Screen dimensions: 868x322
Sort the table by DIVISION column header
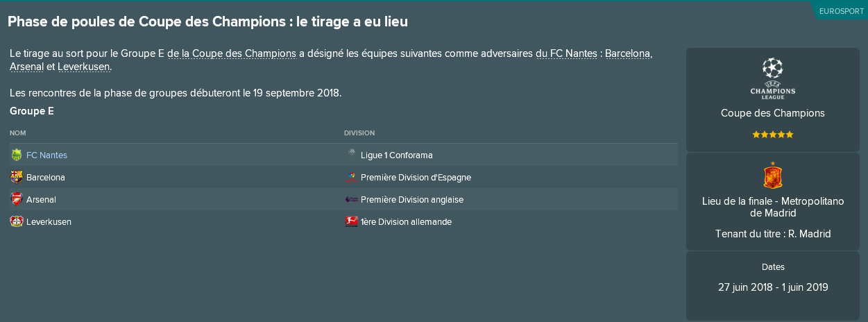coord(359,133)
